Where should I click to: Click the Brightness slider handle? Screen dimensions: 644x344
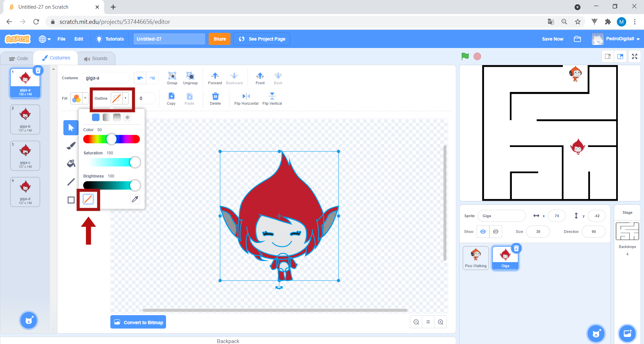[x=135, y=185]
